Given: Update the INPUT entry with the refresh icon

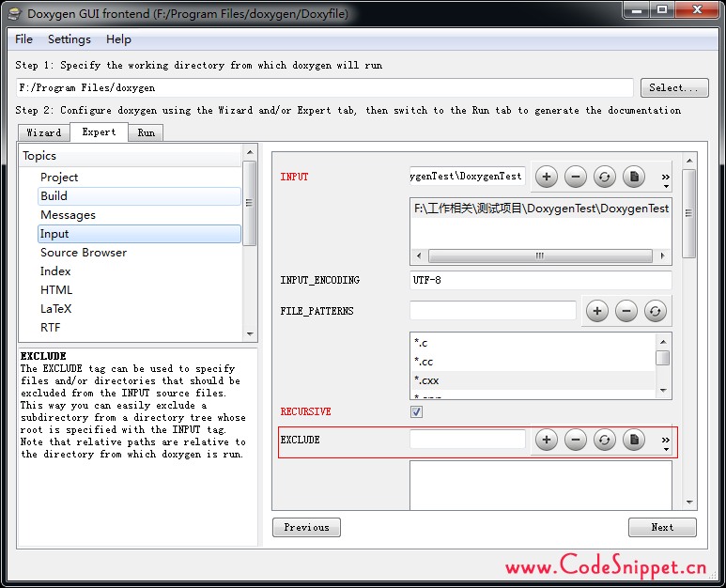Looking at the screenshot, I should (x=605, y=177).
